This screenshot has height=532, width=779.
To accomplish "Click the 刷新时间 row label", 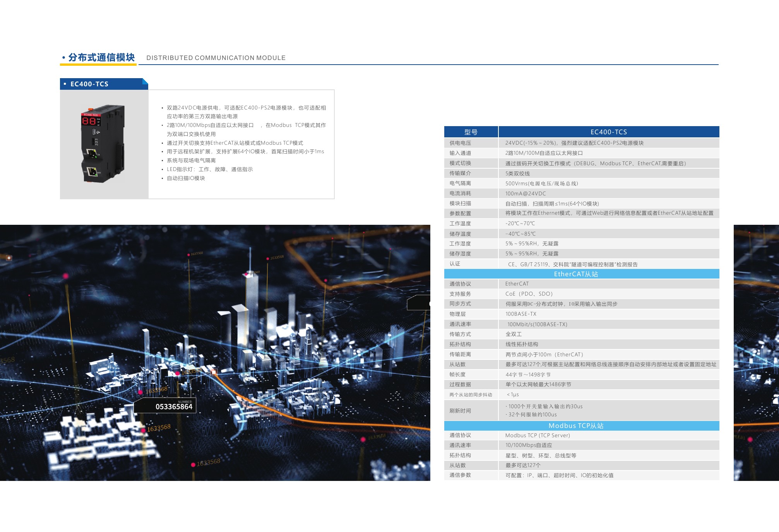I will [460, 411].
